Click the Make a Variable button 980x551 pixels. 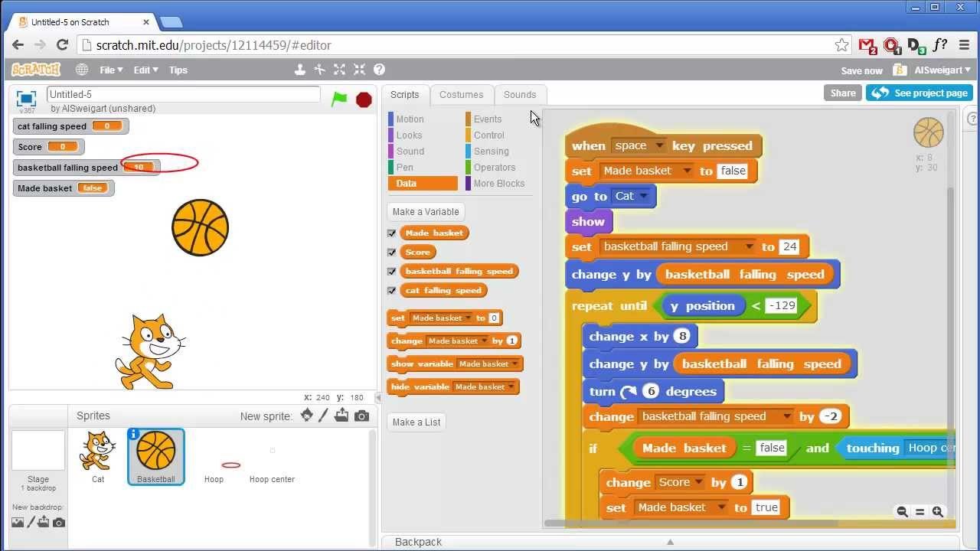tap(426, 212)
